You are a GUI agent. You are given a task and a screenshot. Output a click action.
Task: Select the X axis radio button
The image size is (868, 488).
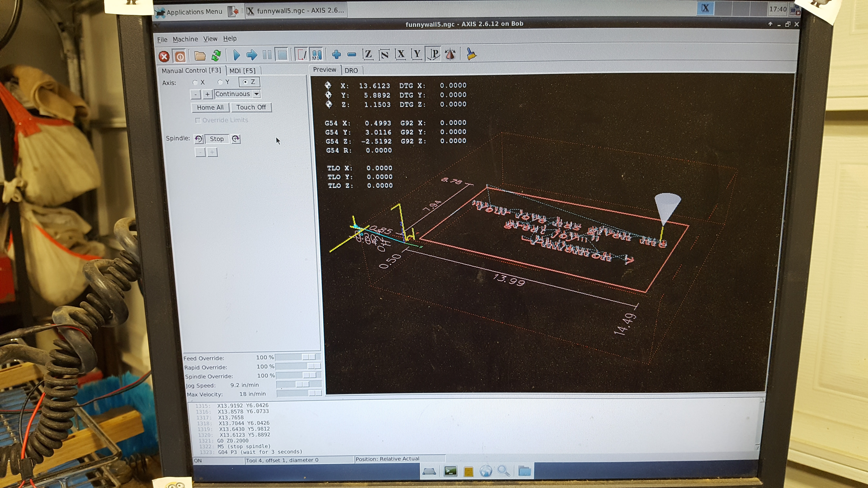coord(195,82)
